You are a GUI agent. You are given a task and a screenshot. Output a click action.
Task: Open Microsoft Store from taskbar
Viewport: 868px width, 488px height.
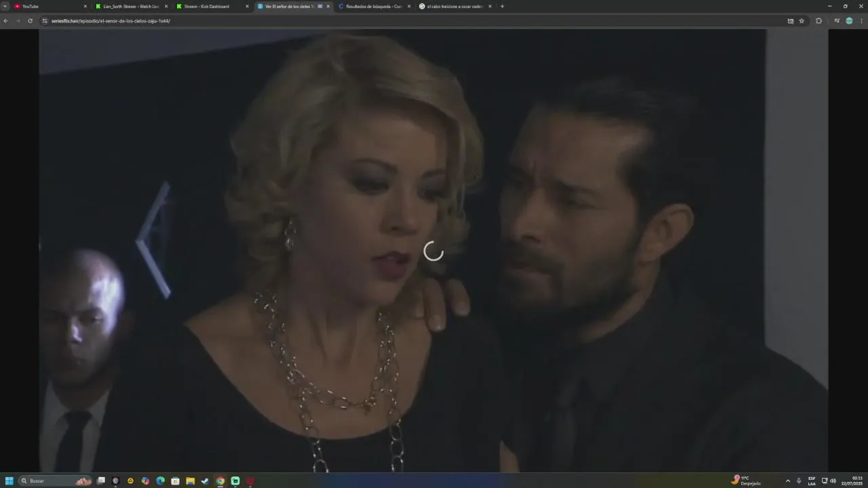pos(175,481)
